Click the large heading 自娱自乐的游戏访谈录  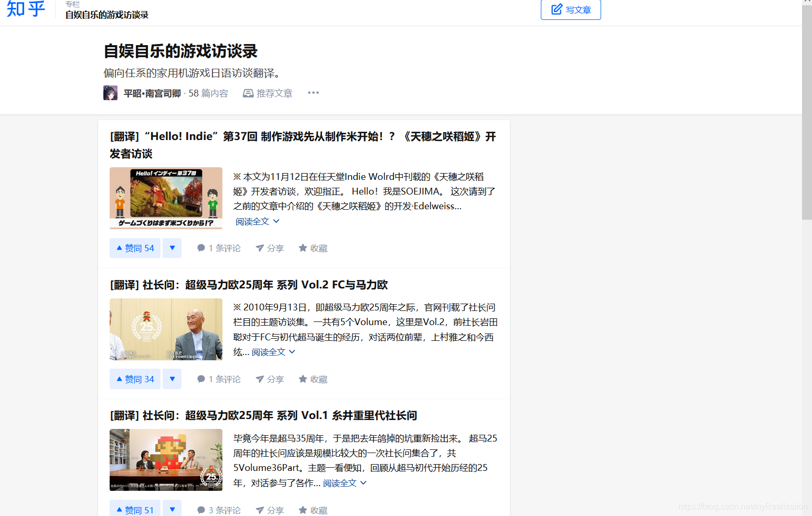[x=180, y=51]
